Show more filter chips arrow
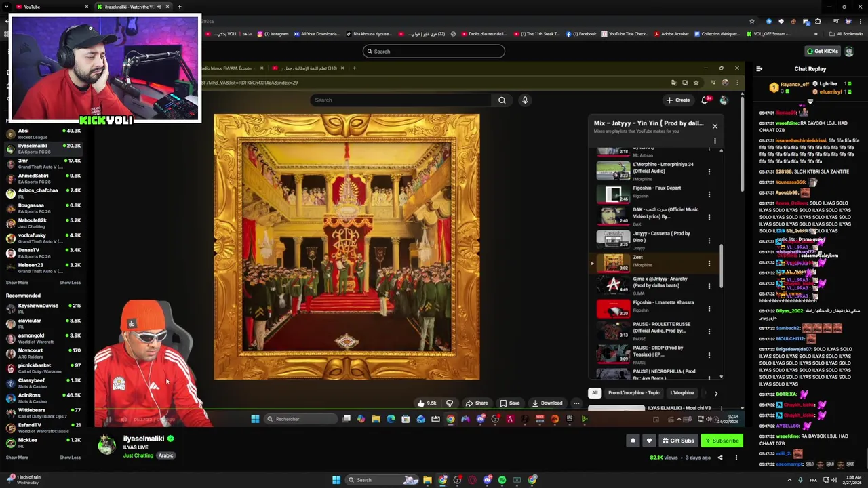This screenshot has height=488, width=868. pyautogui.click(x=715, y=393)
